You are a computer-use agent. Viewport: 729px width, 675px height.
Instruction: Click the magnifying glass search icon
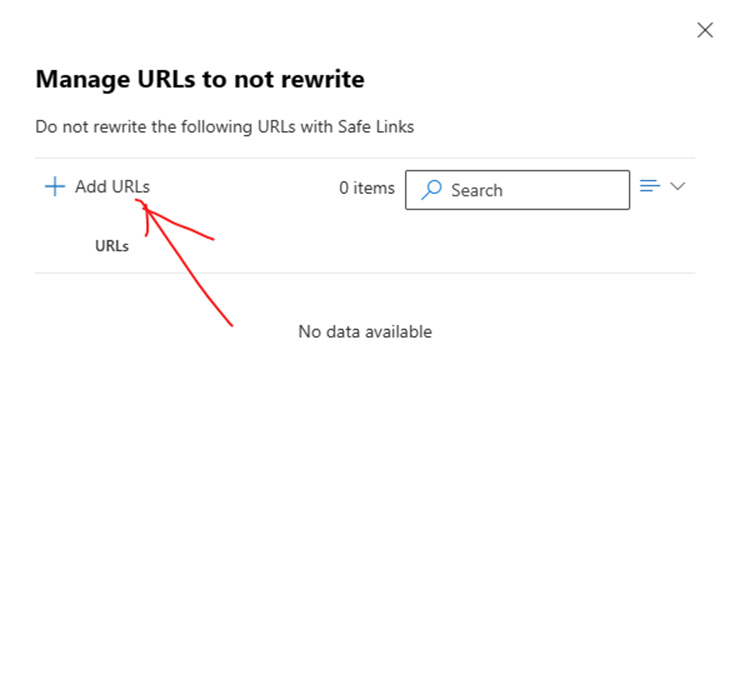(x=431, y=190)
